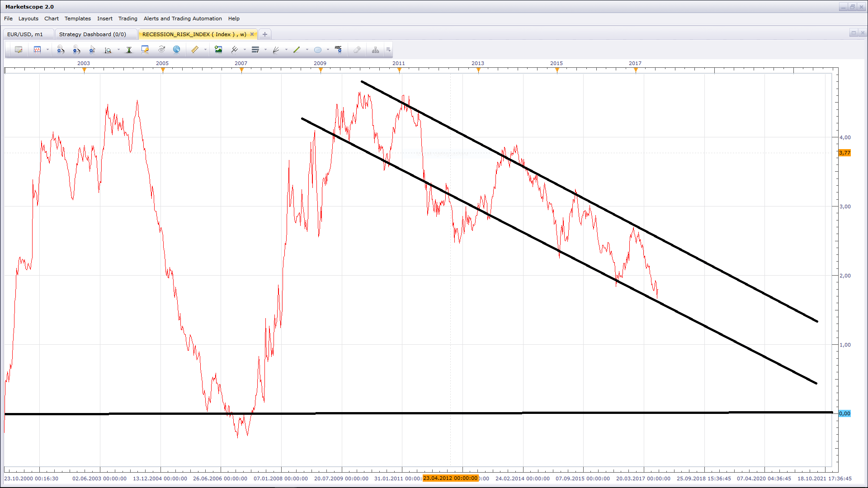Click the toolbar drag grip handle
This screenshot has width=868, height=488.
point(7,50)
